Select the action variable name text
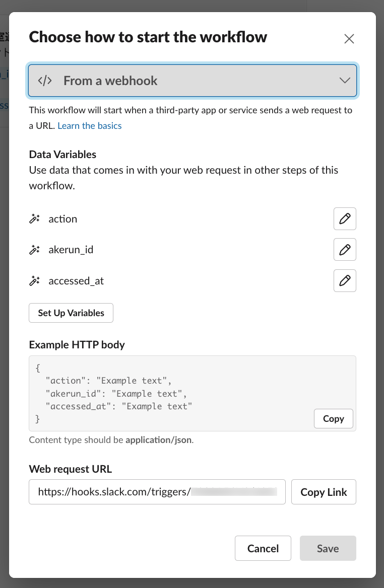Image resolution: width=384 pixels, height=588 pixels. (x=63, y=219)
